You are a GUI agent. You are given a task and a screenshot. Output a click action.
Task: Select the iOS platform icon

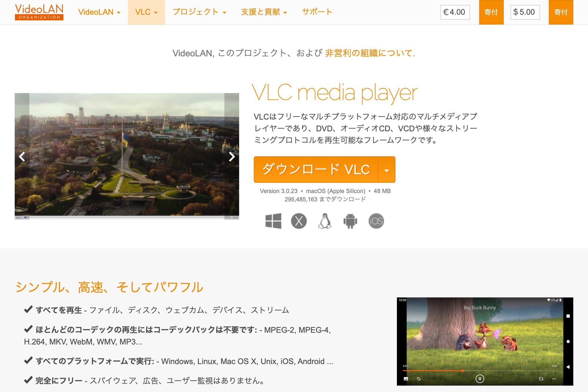coord(376,221)
